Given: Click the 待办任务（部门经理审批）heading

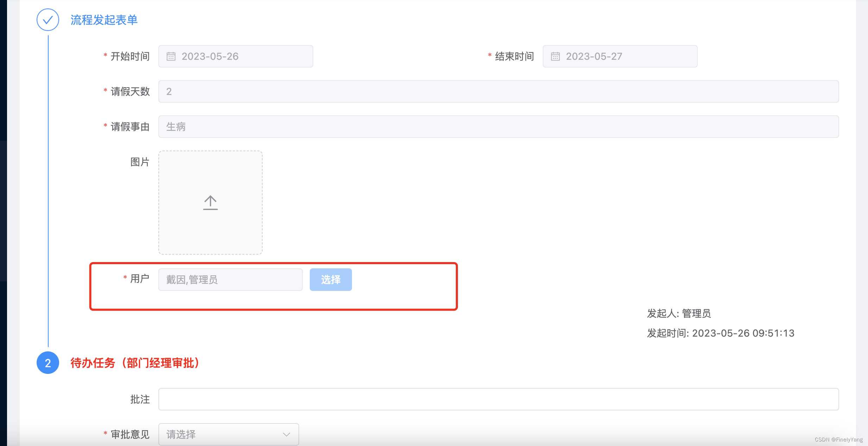Looking at the screenshot, I should click(135, 363).
